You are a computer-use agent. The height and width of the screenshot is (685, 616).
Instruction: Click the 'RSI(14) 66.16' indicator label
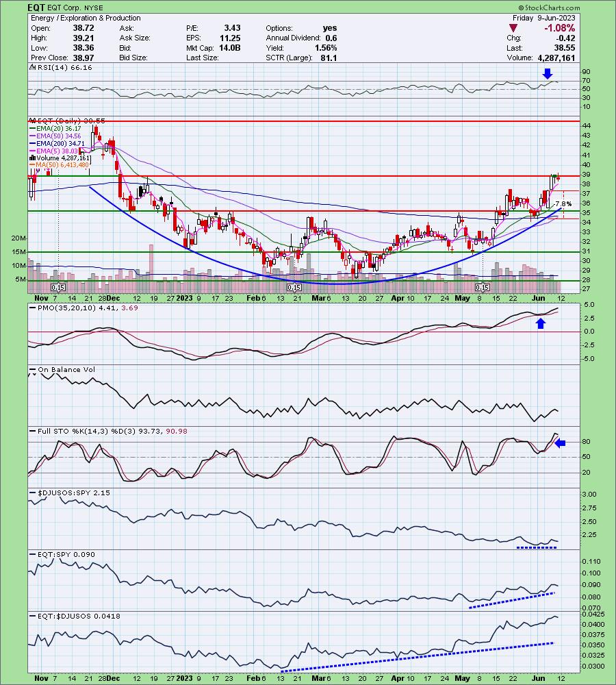click(64, 67)
